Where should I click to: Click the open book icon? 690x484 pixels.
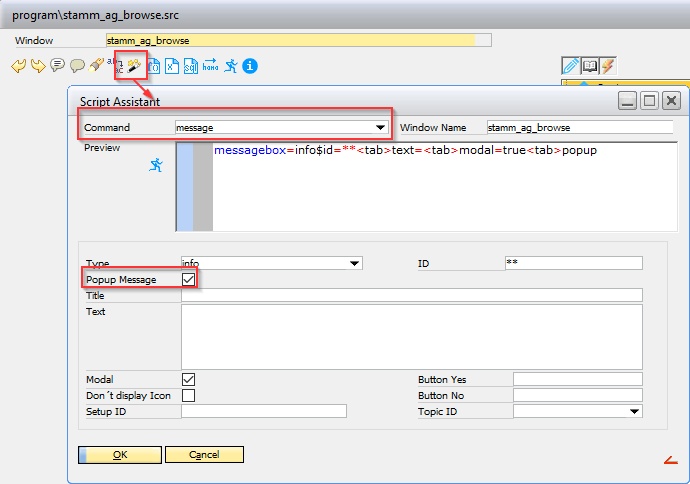coord(589,66)
